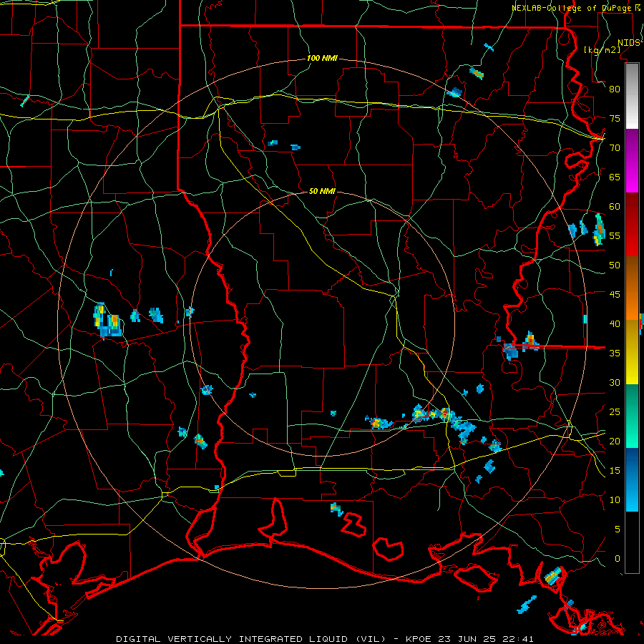Click the 35 value on the VIL scale
Screen dimensions: 644x644
[x=615, y=353]
